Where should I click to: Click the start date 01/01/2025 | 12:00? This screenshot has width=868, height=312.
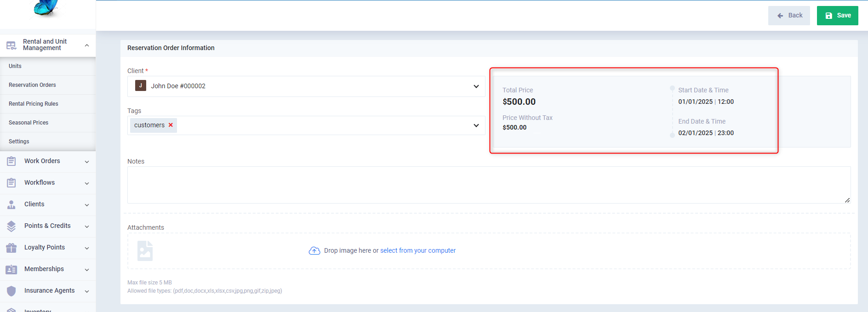tap(706, 102)
